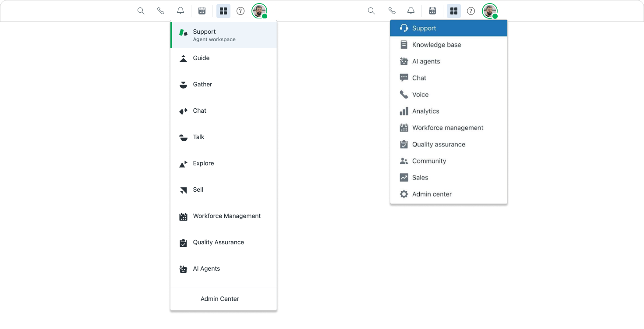644x329 pixels.
Task: Open Sales in the right menu
Action: point(449,178)
